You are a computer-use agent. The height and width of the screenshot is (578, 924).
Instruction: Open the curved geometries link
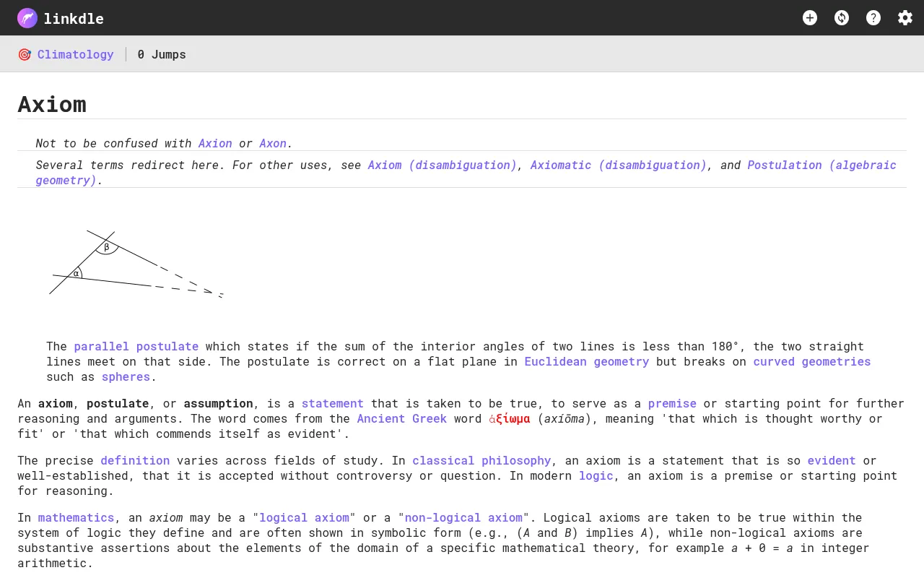click(812, 361)
